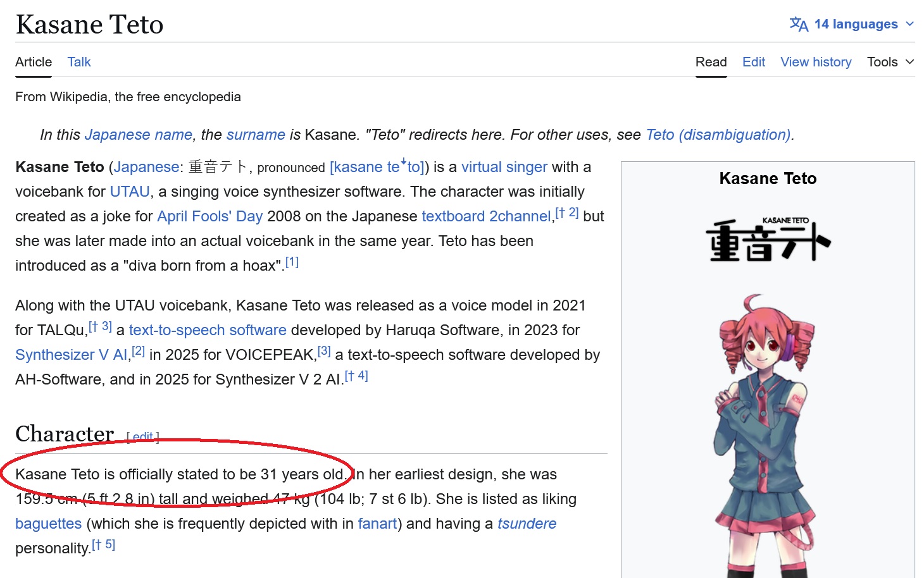Click the infobox title Kasane Teto
This screenshot has height=578, width=924.
click(x=768, y=178)
